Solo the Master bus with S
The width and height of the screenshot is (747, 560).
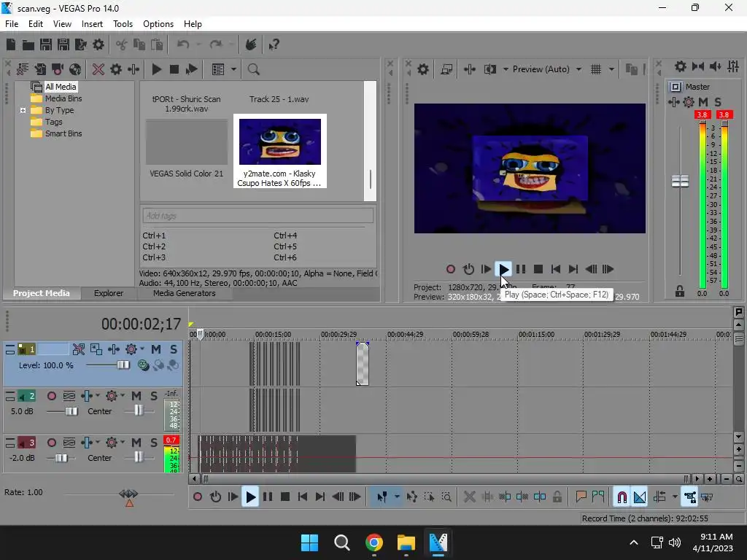coord(718,102)
